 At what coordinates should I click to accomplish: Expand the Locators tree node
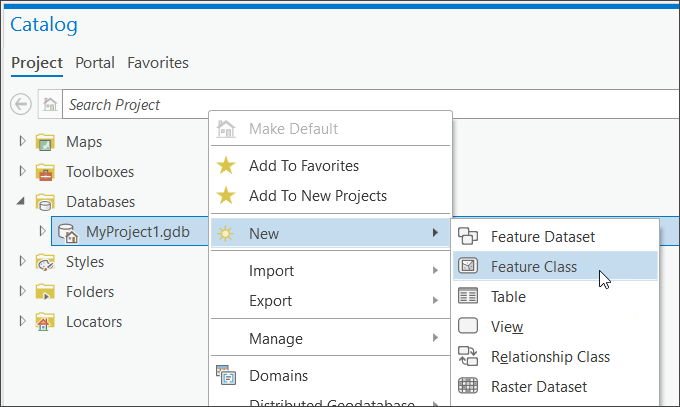coord(23,322)
